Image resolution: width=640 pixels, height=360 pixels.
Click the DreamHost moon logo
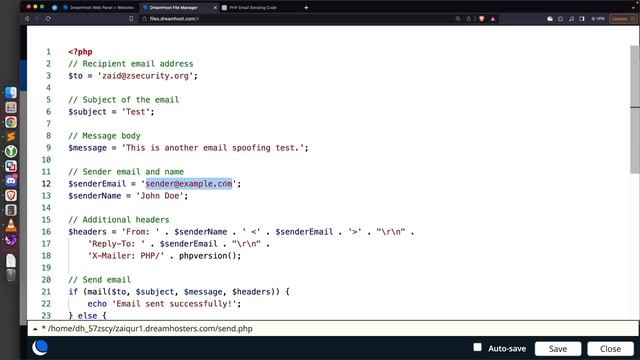click(40, 348)
